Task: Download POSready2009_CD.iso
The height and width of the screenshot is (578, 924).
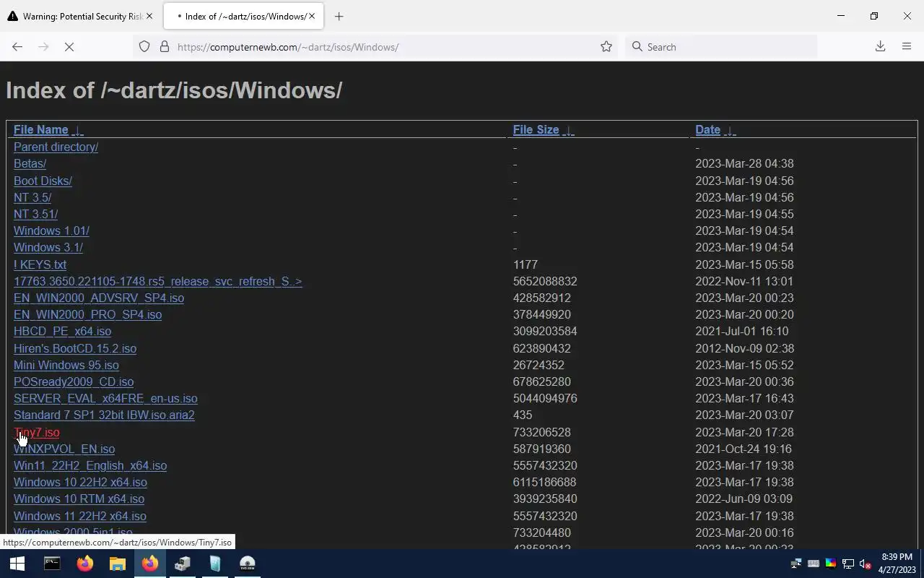Action: [74, 381]
